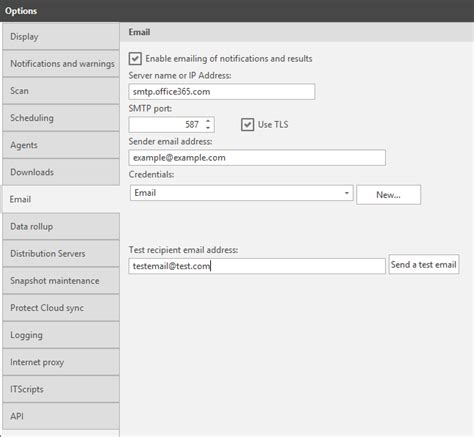Select the Protect Cloud sync tab
474x437 pixels.
(x=61, y=308)
